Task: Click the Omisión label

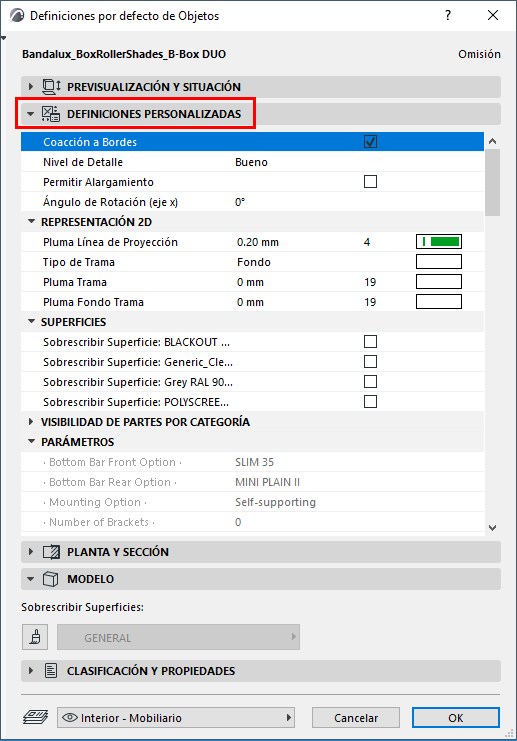Action: pyautogui.click(x=479, y=54)
